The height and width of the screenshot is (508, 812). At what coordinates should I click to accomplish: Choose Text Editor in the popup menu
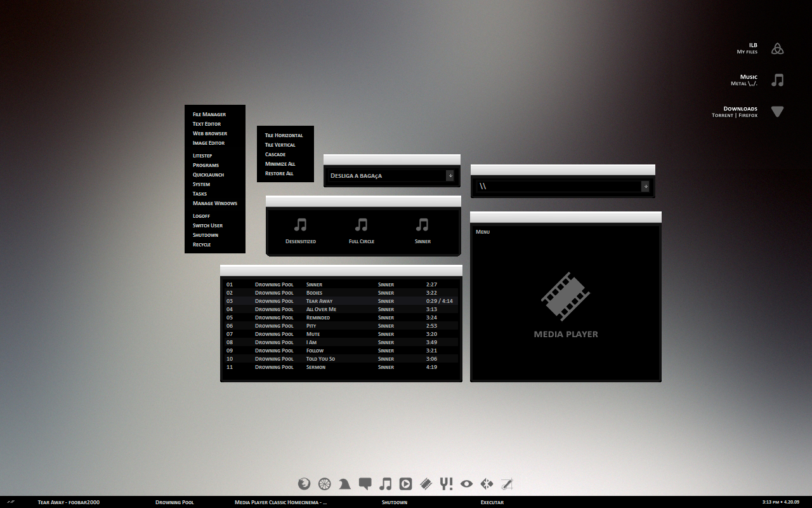(x=207, y=124)
